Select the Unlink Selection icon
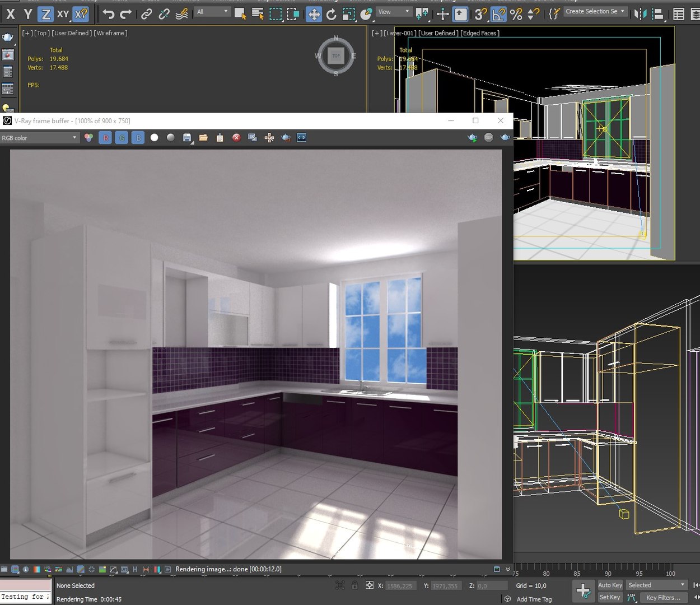Screen dimensions: 700x605 (164, 14)
